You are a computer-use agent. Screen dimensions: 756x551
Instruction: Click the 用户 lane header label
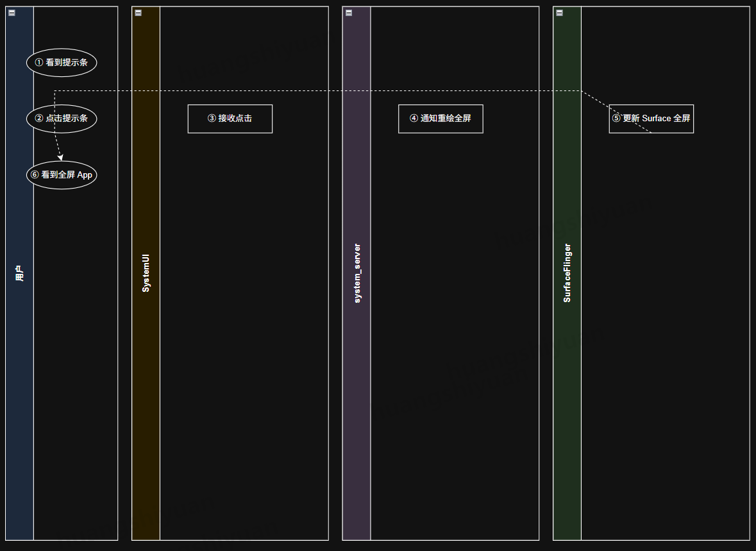click(x=19, y=273)
